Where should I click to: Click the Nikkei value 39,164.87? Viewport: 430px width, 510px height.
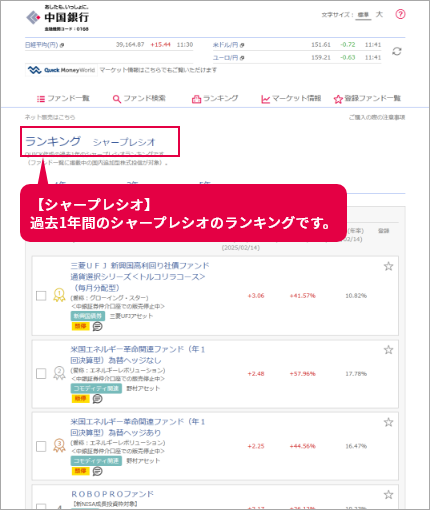130,45
